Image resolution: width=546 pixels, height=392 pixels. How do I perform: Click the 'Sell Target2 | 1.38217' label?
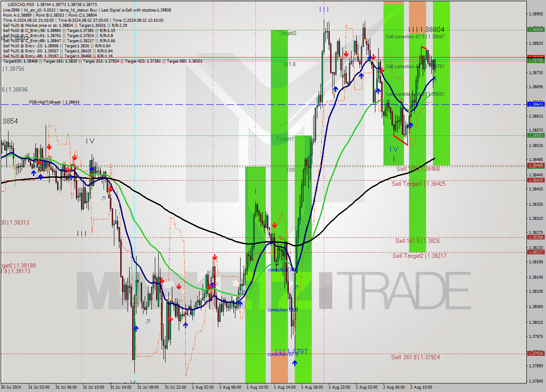(419, 256)
